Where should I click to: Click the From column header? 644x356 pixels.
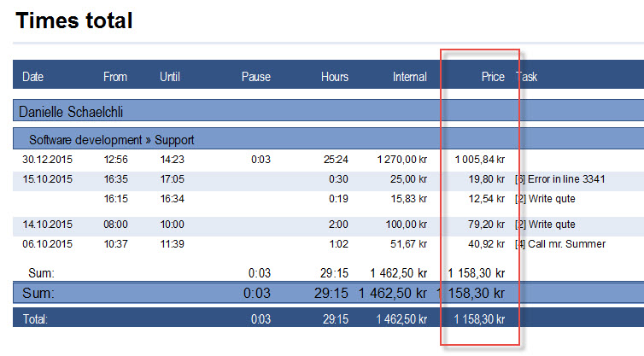tap(115, 77)
